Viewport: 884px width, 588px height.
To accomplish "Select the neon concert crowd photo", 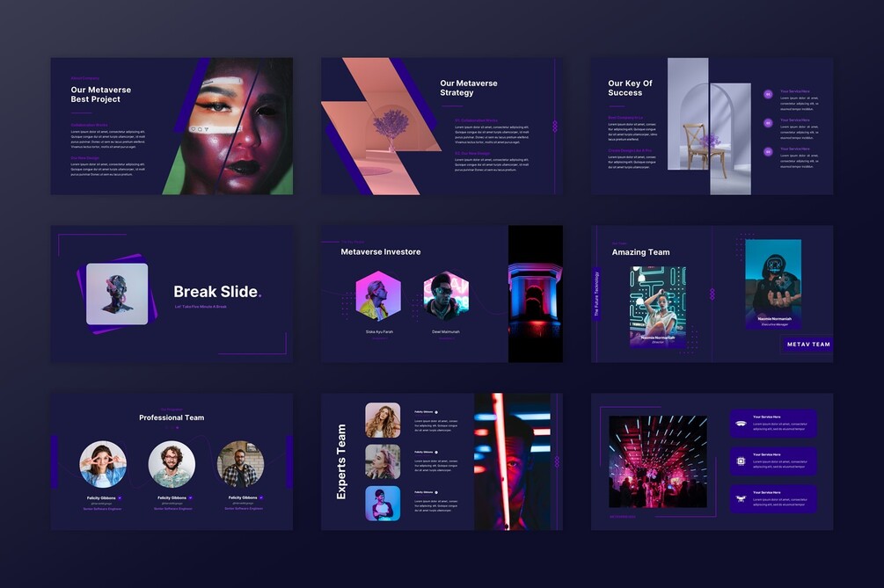I will tap(658, 461).
